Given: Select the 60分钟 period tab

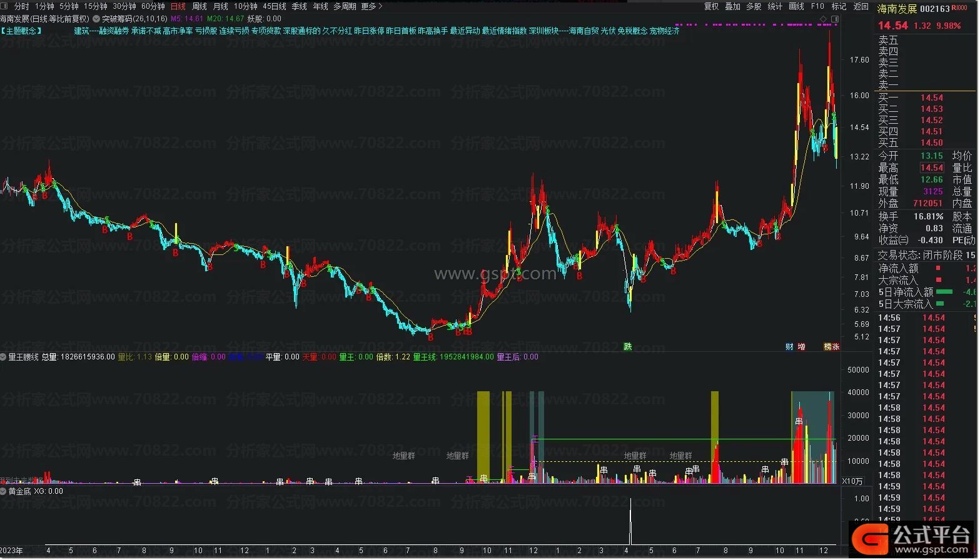Looking at the screenshot, I should coord(153,6).
